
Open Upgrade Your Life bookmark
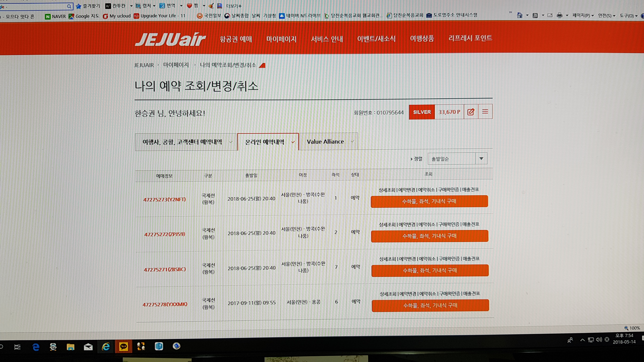[x=159, y=16]
